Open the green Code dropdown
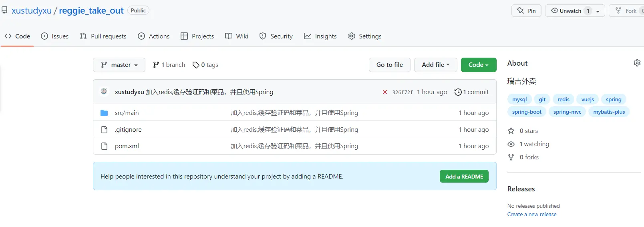 click(479, 65)
